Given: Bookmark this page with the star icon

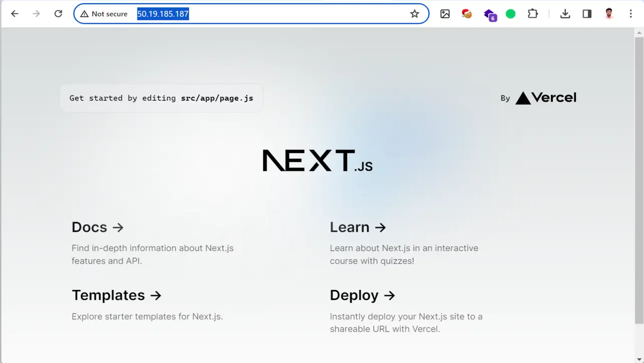Looking at the screenshot, I should tap(414, 14).
